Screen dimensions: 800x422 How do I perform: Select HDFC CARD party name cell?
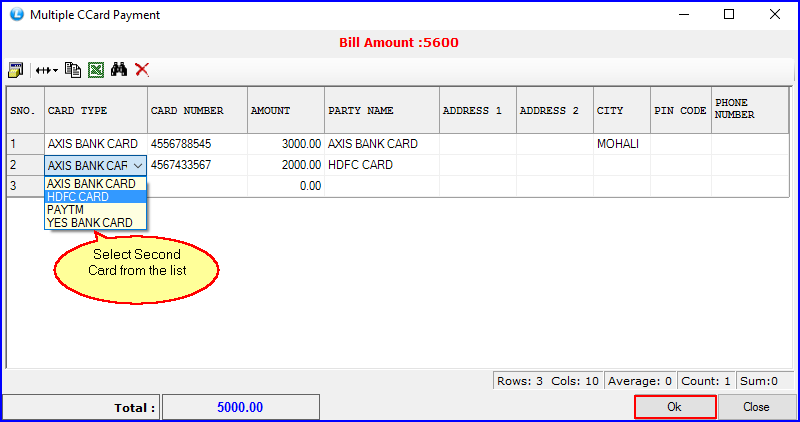[382, 165]
